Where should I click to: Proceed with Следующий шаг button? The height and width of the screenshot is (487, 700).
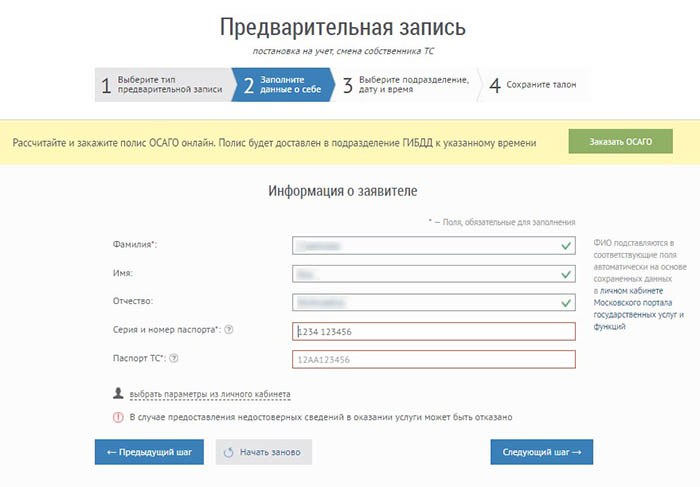coord(542,452)
